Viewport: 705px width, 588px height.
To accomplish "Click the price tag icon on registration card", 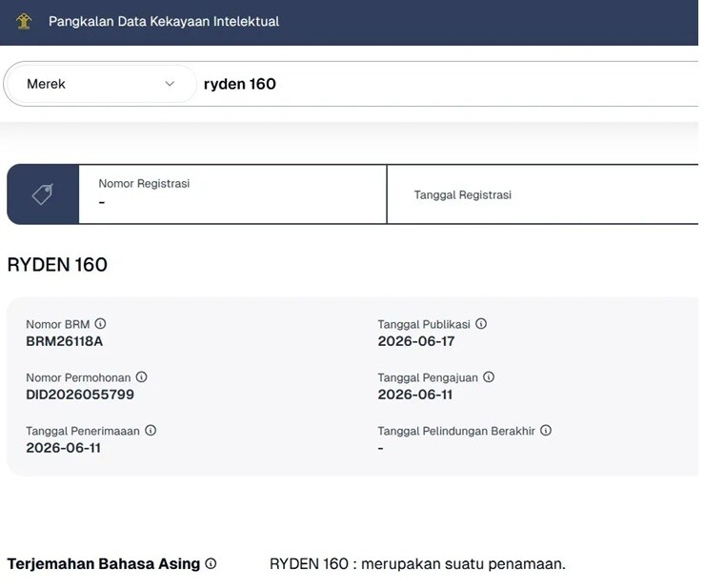I will coord(43,193).
